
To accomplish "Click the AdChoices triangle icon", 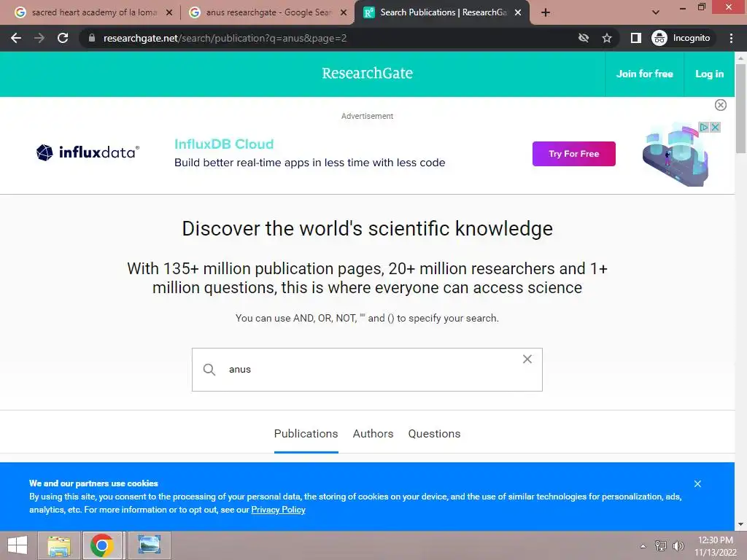I will (x=704, y=127).
